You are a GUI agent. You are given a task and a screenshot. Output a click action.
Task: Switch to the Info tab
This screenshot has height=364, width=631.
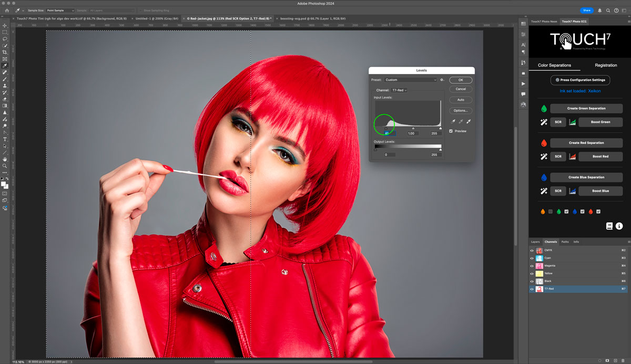576,242
